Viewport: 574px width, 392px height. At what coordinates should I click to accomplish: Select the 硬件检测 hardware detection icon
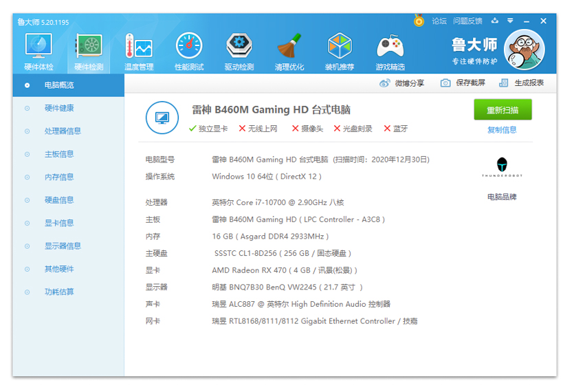tap(89, 52)
